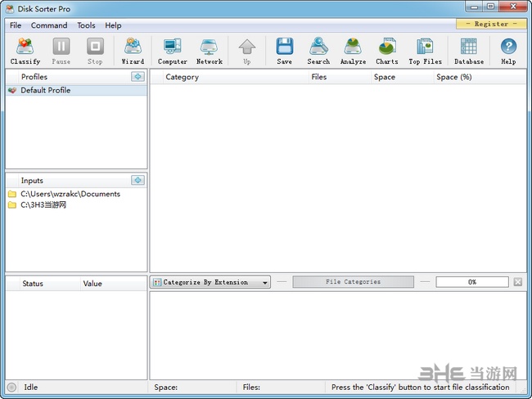Viewport: 532px width, 399px height.
Task: Select the Default Profile entry
Action: pyautogui.click(x=76, y=90)
